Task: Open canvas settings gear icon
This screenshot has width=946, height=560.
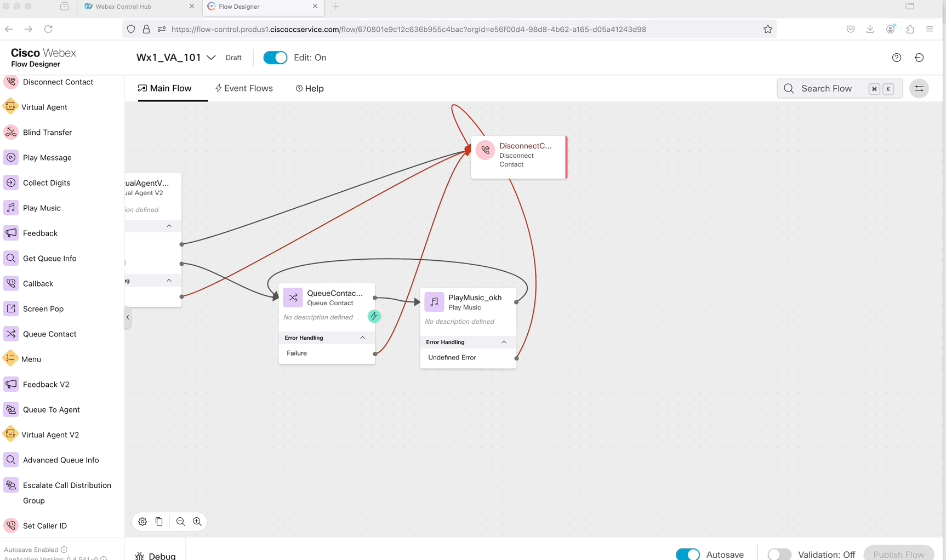Action: pyautogui.click(x=143, y=522)
